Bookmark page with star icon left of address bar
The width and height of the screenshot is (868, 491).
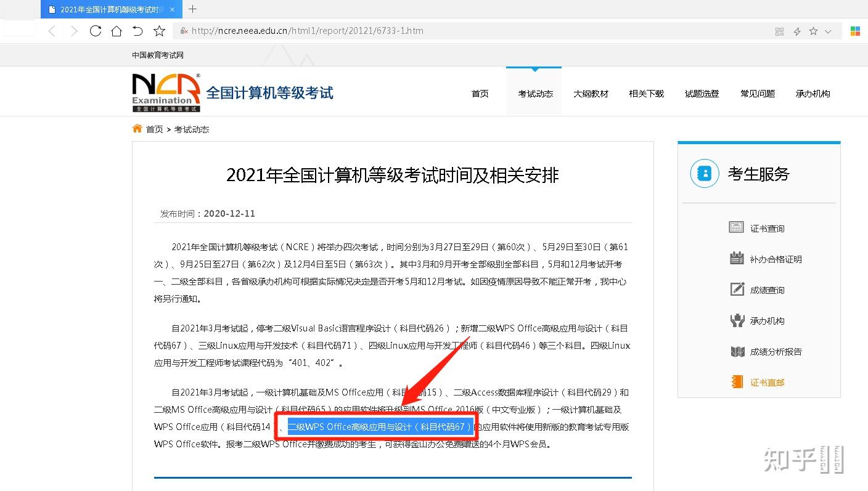pyautogui.click(x=159, y=31)
